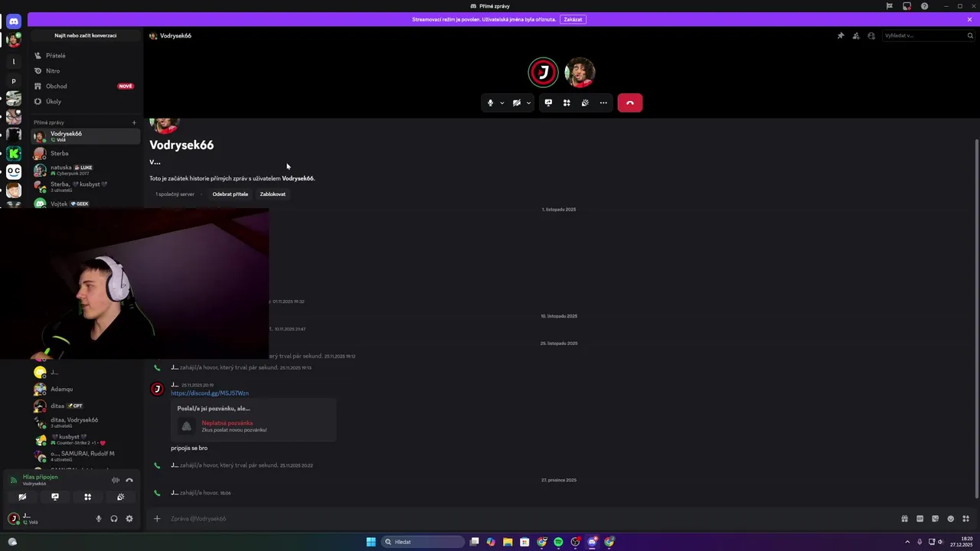Viewport: 980px width, 551px height.
Task: Open attachment plus menu in message bar
Action: coord(157,519)
